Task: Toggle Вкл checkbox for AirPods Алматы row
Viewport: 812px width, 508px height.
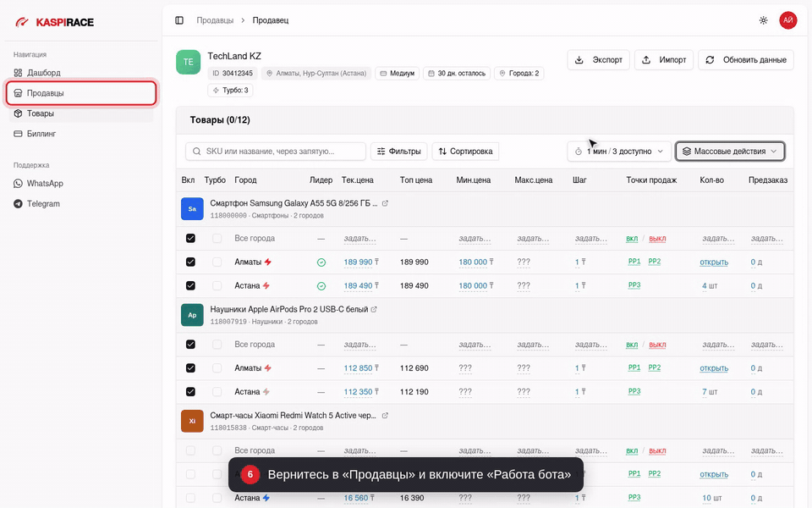Action: pyautogui.click(x=190, y=368)
